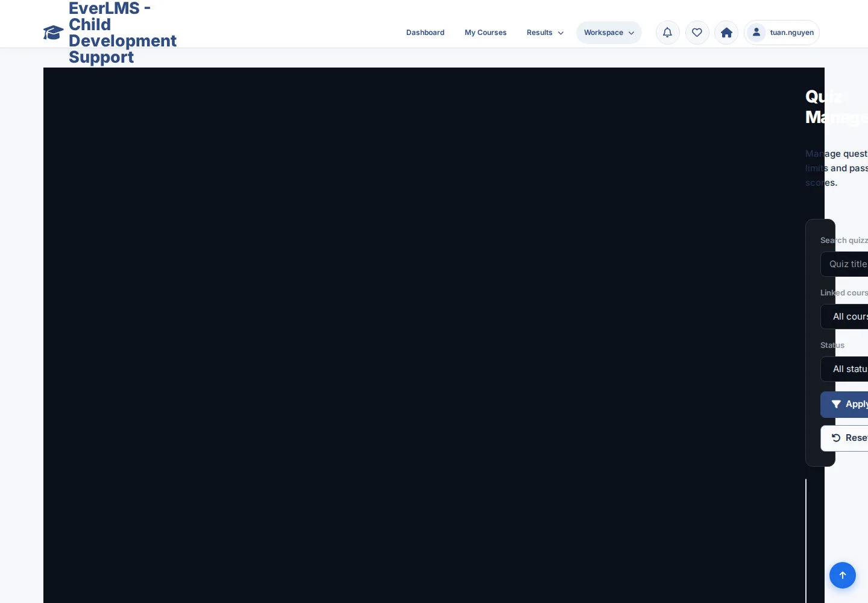Screen dimensions: 868x603
Task: Go to the Dashboard menu item
Action: tap(425, 33)
